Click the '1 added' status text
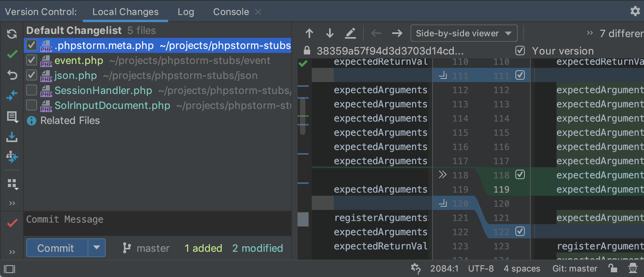Screen dimensions: 644x277 tap(203, 248)
